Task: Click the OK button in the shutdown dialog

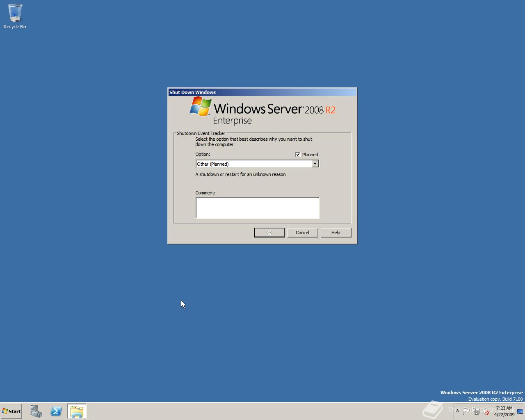Action: [x=269, y=233]
